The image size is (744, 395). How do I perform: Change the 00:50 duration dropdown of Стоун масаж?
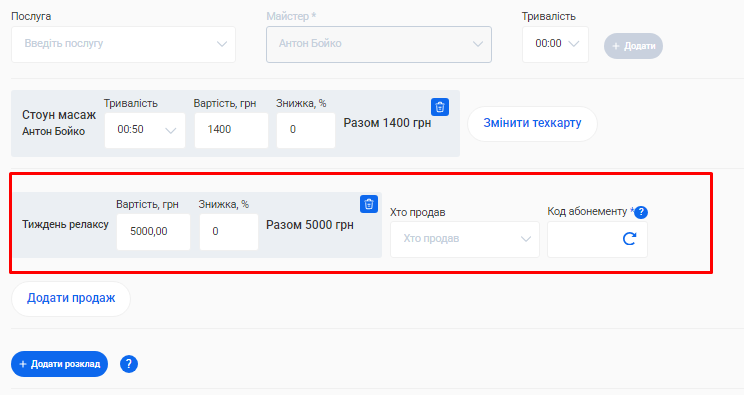pyautogui.click(x=145, y=130)
